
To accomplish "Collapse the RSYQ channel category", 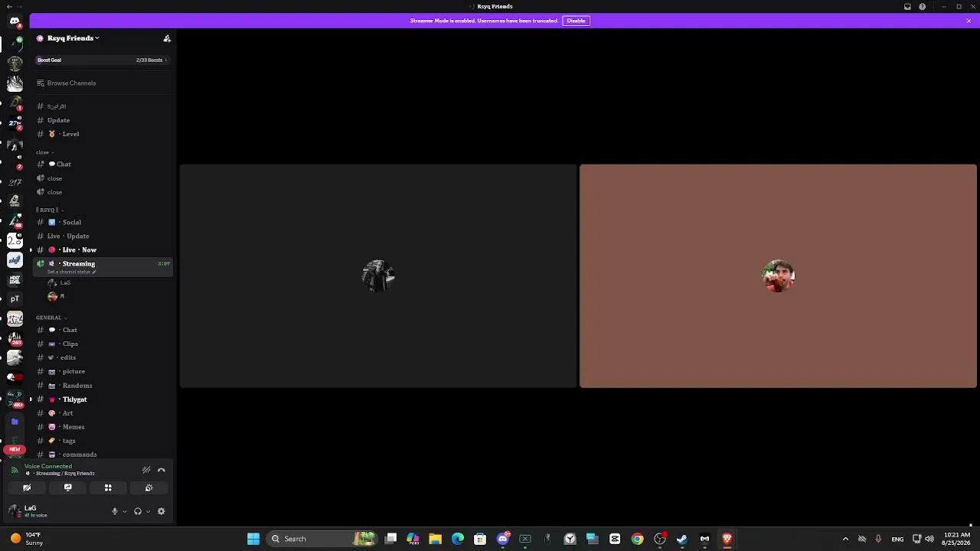I will pyautogui.click(x=49, y=210).
